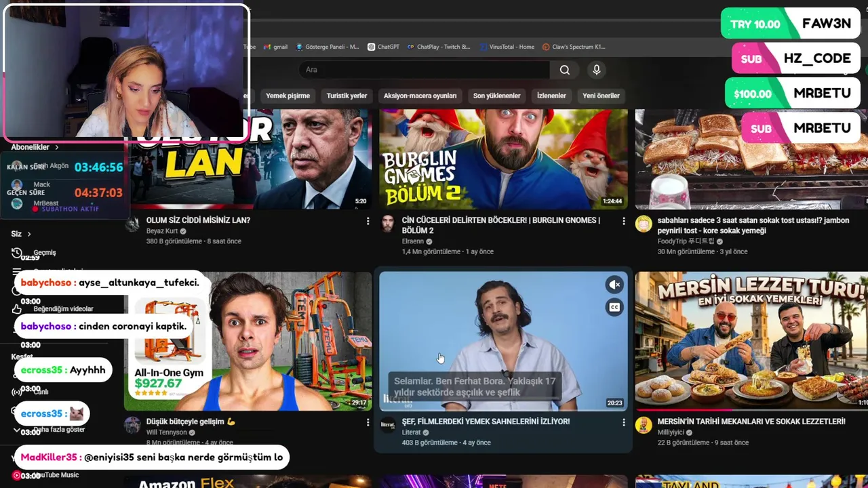Image resolution: width=868 pixels, height=488 pixels.
Task: Go to the Elraenn channel name
Action: [x=412, y=241]
